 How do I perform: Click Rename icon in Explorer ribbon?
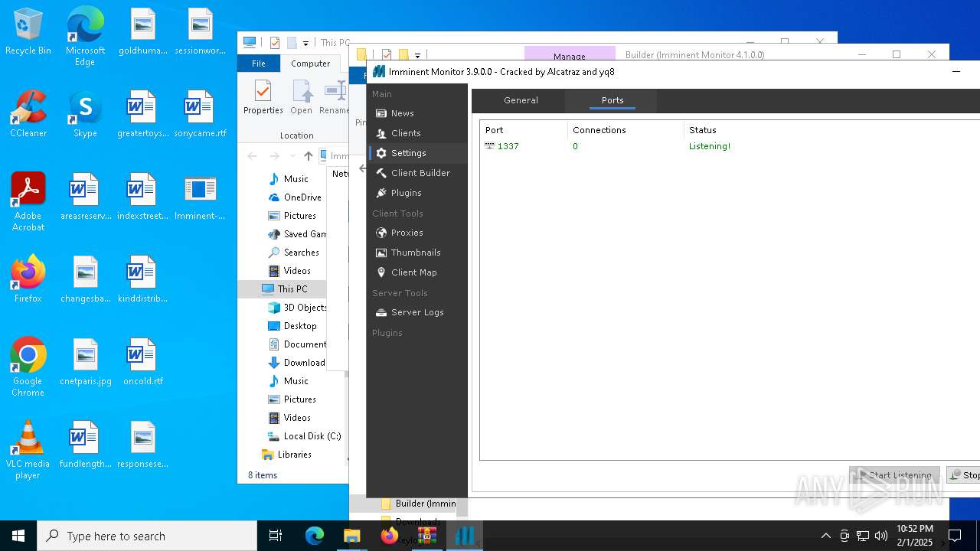tap(334, 97)
